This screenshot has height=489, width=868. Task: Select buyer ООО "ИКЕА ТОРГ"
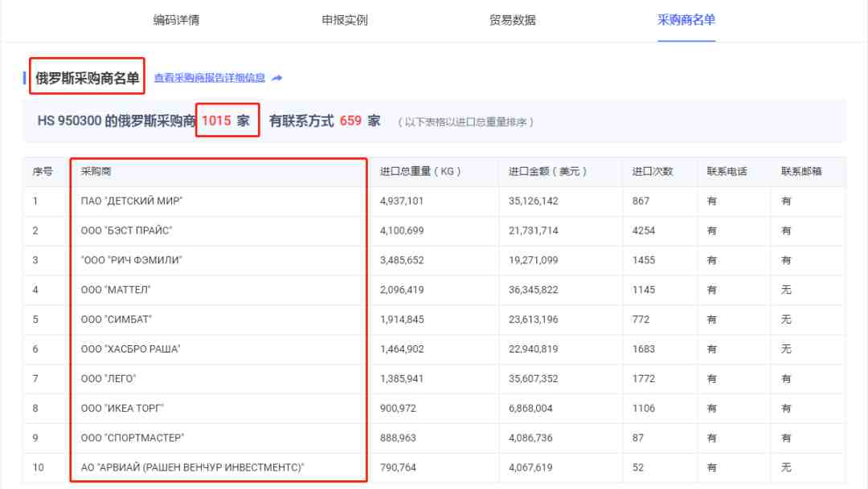[x=122, y=408]
